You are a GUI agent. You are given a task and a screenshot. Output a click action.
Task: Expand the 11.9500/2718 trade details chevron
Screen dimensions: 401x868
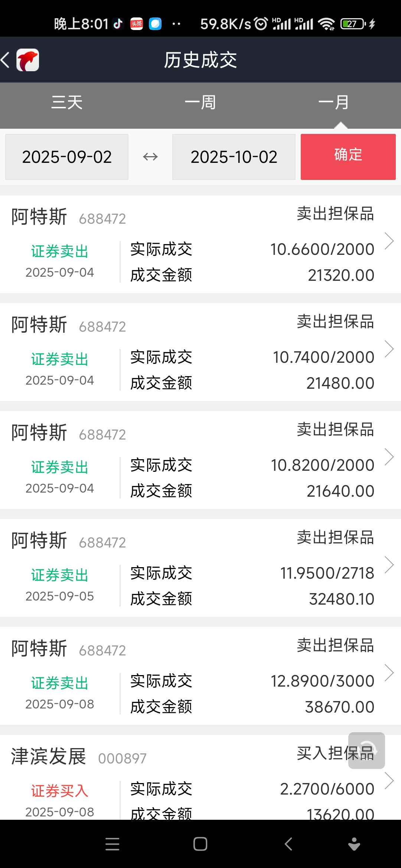(389, 565)
